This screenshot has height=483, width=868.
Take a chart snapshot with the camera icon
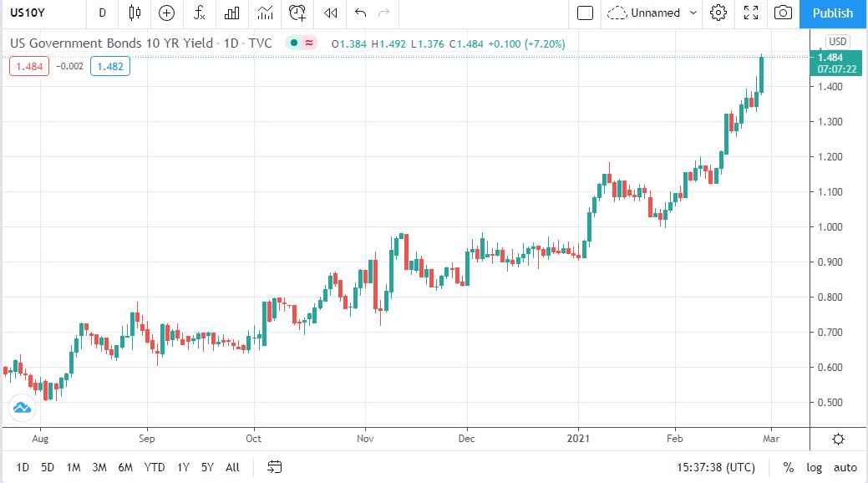783,13
